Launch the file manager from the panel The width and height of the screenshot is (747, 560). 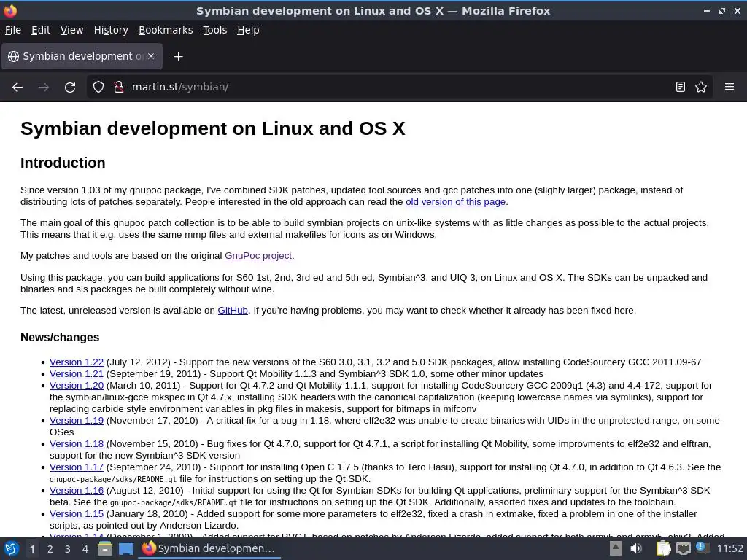click(x=104, y=548)
